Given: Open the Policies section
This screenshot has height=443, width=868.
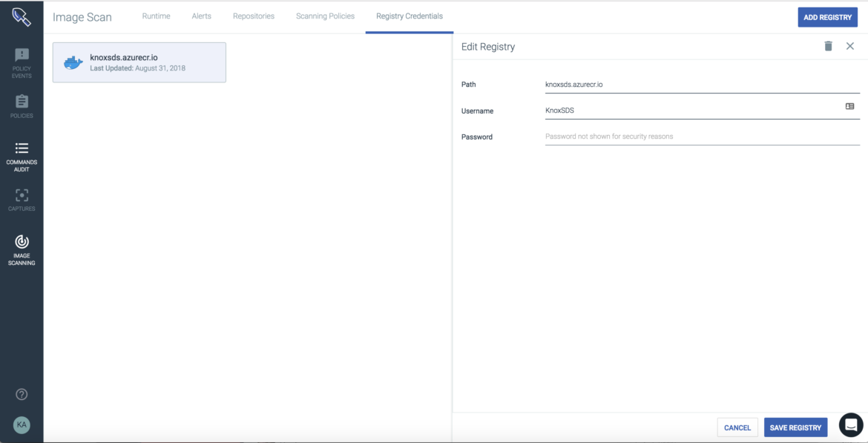Looking at the screenshot, I should point(22,106).
